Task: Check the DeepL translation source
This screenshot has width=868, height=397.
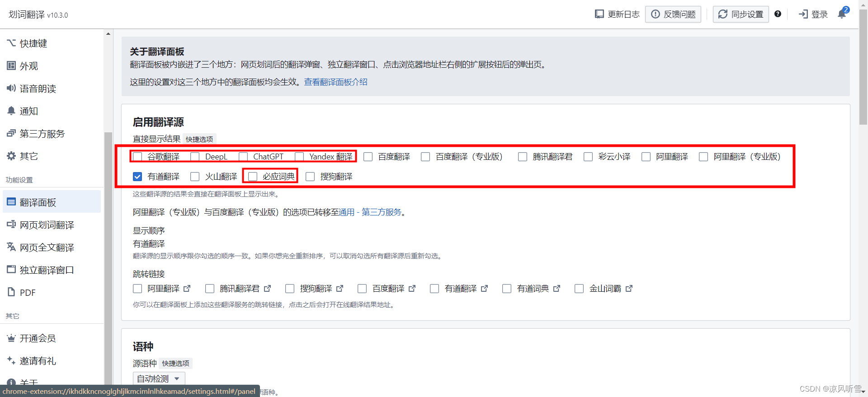Action: 195,157
